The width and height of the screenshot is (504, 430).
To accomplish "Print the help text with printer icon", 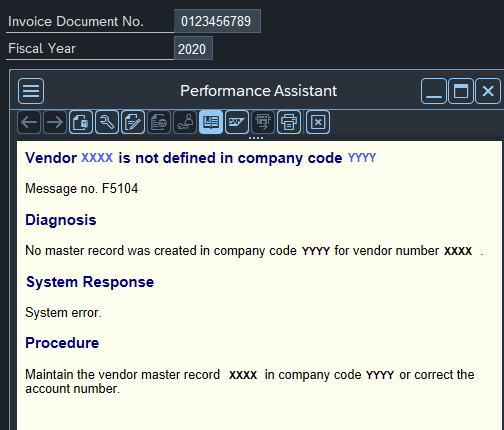I will pos(289,122).
